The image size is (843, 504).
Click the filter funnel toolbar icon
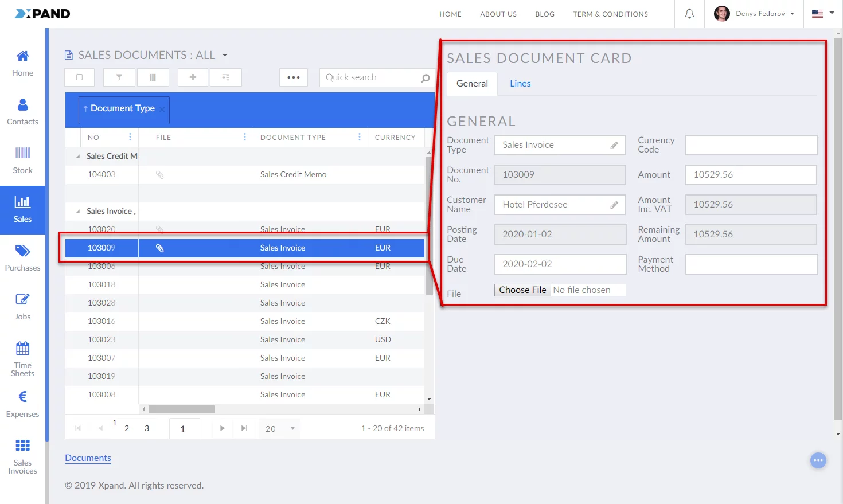[x=119, y=77]
